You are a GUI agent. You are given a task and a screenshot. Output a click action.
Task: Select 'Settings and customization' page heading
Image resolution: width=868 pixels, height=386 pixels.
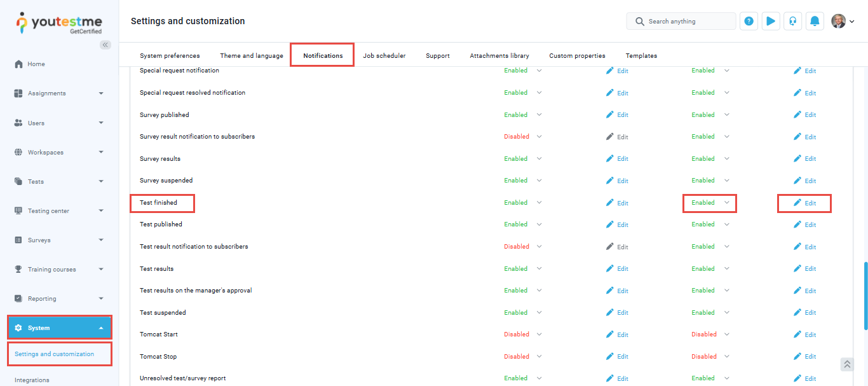click(x=187, y=21)
